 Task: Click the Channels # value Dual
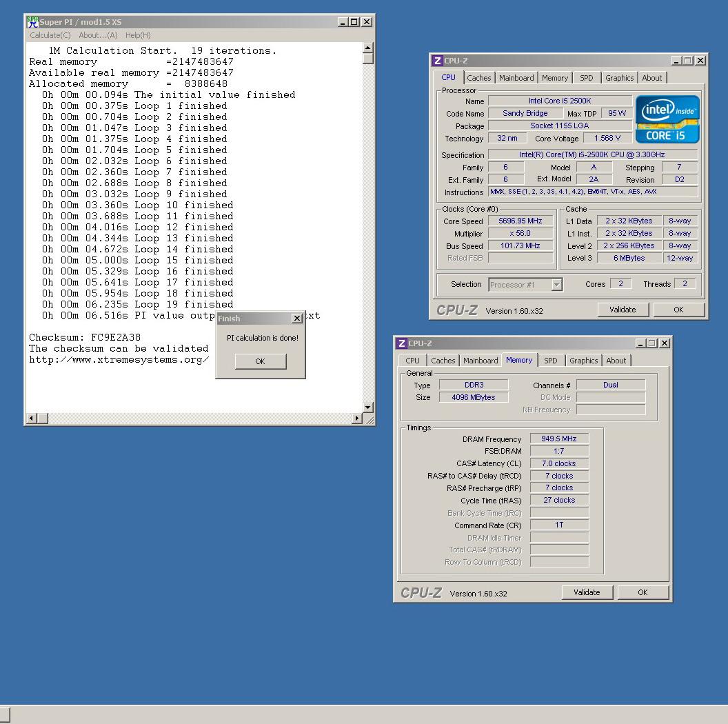611,385
